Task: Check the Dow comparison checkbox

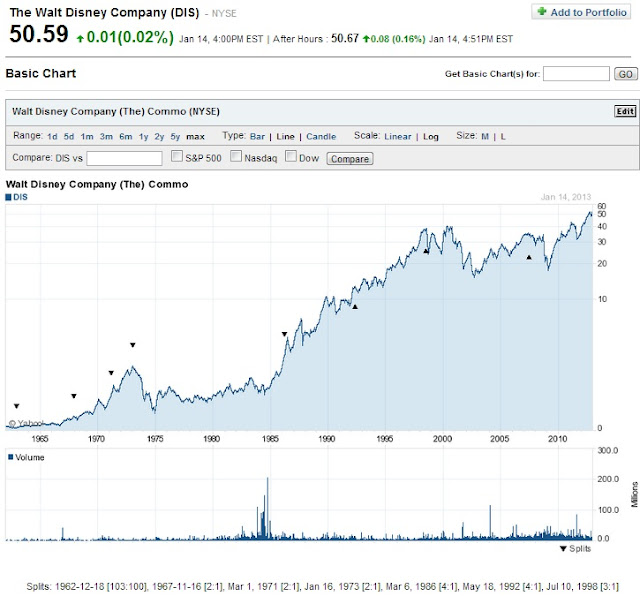Action: [291, 156]
